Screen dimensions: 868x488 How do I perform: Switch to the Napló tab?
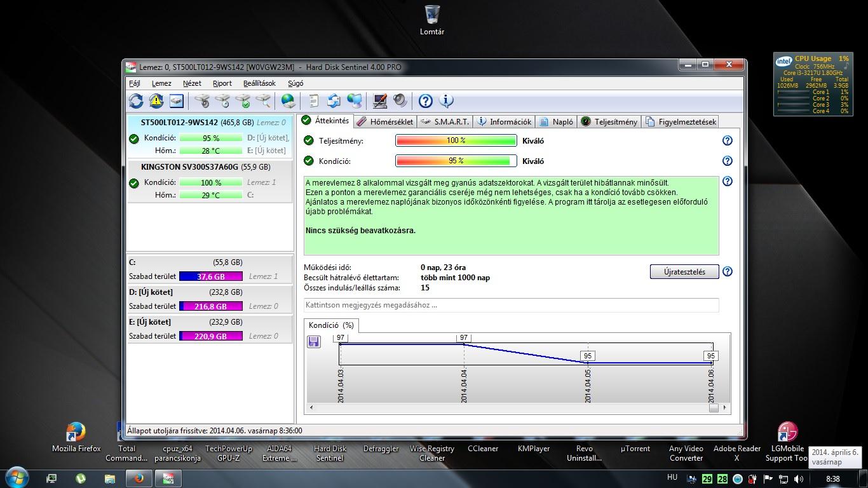[557, 121]
